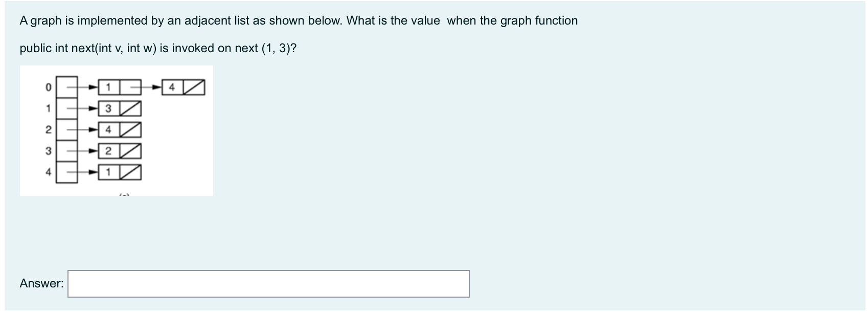Click the cell with value 1 beside vertex 4
This screenshot has height=314, width=868.
tap(108, 171)
